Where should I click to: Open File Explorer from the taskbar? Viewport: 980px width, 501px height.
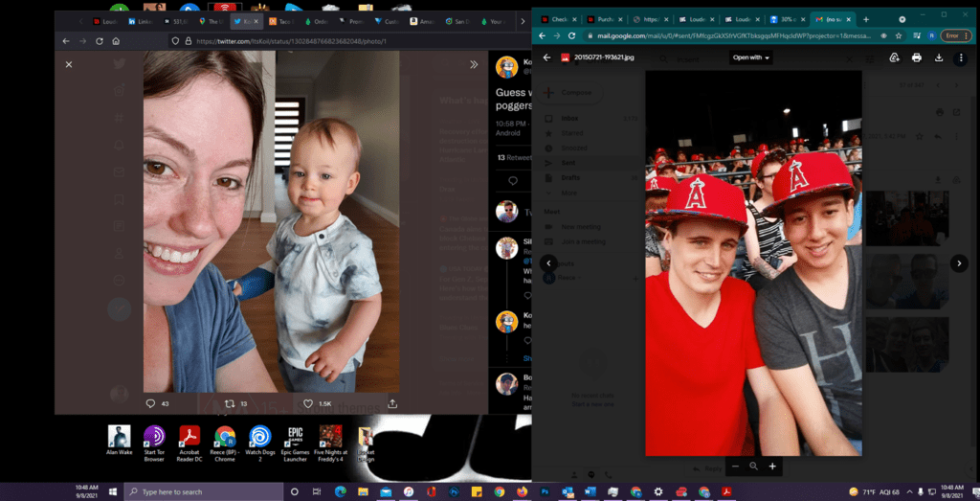tap(363, 491)
